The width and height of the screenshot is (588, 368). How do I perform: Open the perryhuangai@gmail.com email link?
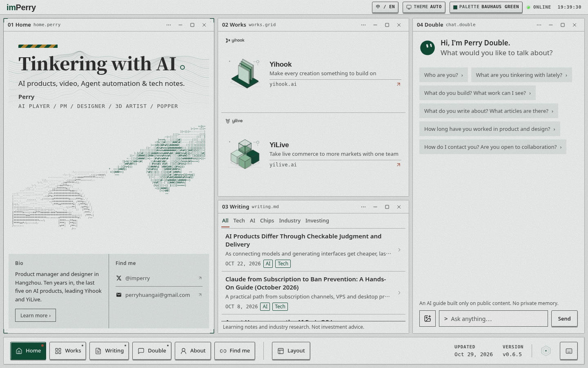pos(159,295)
